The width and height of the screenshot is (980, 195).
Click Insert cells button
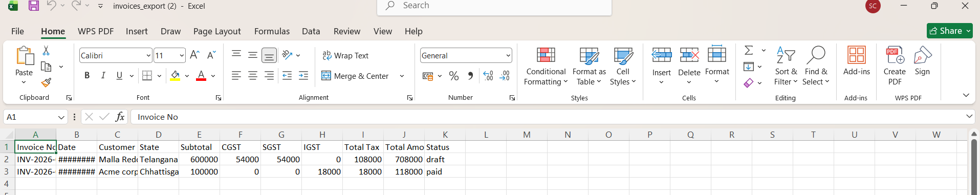click(x=661, y=66)
